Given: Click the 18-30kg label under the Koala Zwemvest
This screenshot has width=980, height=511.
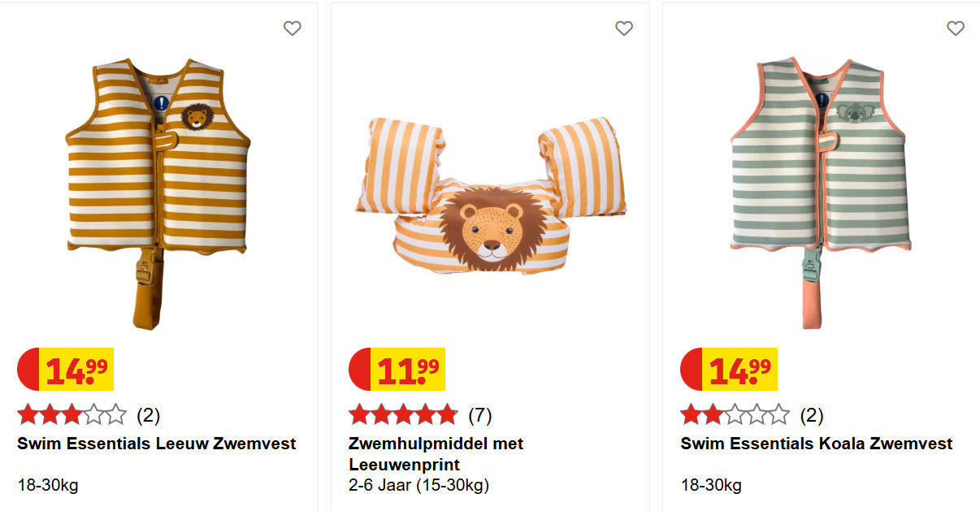Looking at the screenshot, I should [x=711, y=485].
